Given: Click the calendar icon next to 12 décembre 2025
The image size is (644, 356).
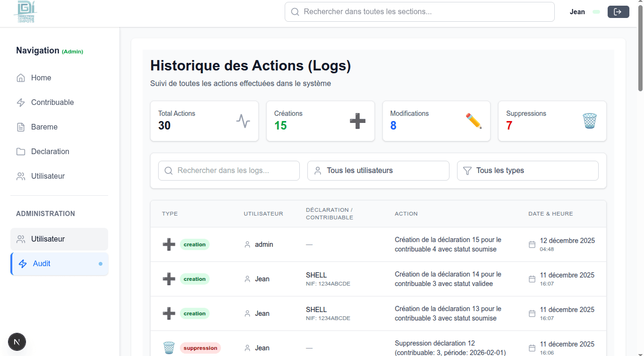Looking at the screenshot, I should [532, 244].
